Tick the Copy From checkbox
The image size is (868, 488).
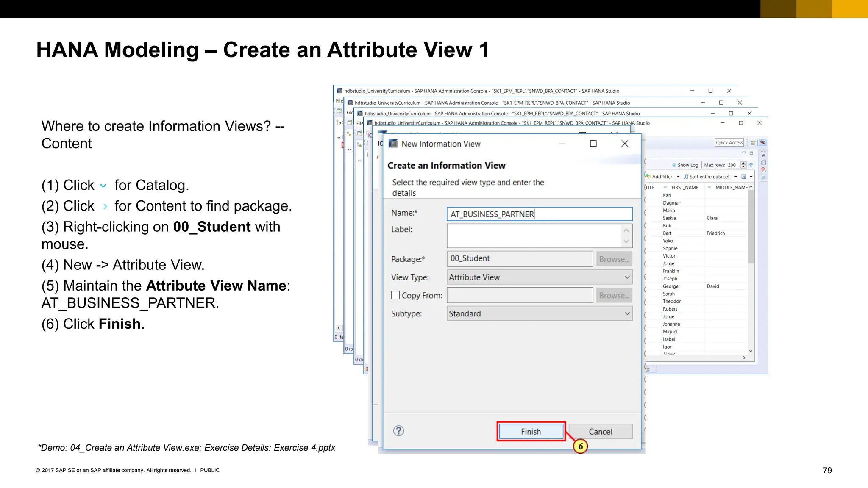(395, 295)
